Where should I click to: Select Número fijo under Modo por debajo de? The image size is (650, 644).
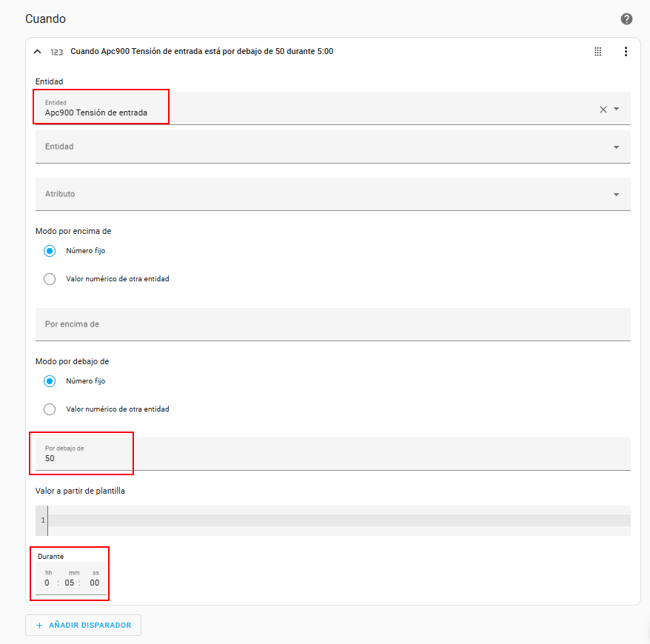click(x=50, y=381)
